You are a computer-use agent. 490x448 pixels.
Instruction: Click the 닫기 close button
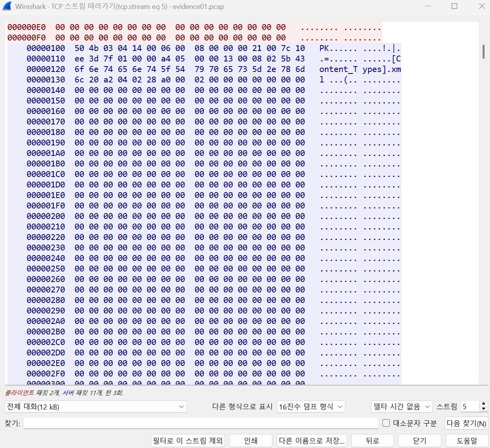(420, 441)
